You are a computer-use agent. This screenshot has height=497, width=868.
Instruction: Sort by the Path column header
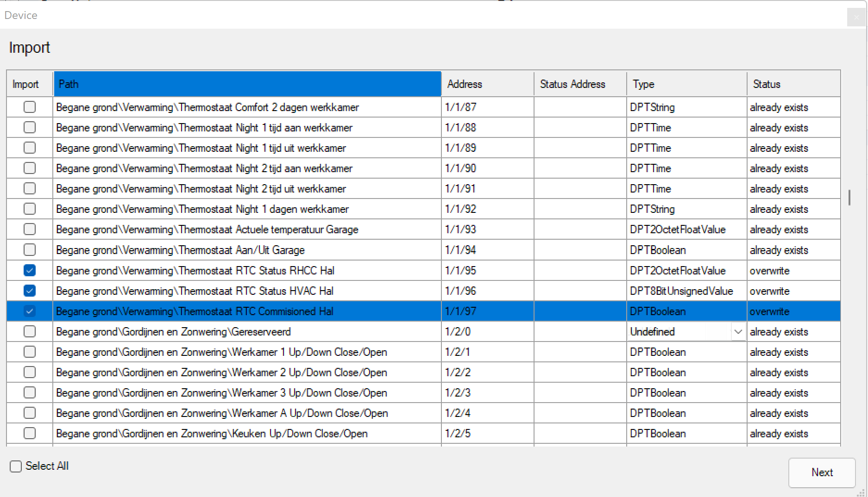coord(247,84)
